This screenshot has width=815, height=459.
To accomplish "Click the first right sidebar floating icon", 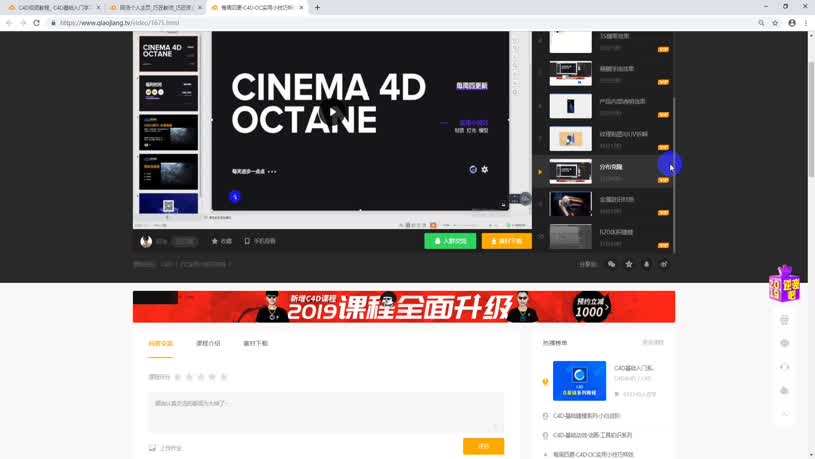I will 784,320.
